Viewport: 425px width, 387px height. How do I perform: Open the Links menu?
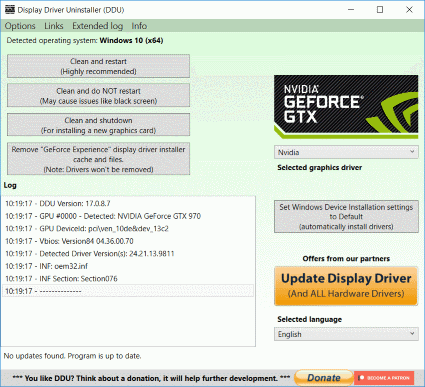point(54,26)
